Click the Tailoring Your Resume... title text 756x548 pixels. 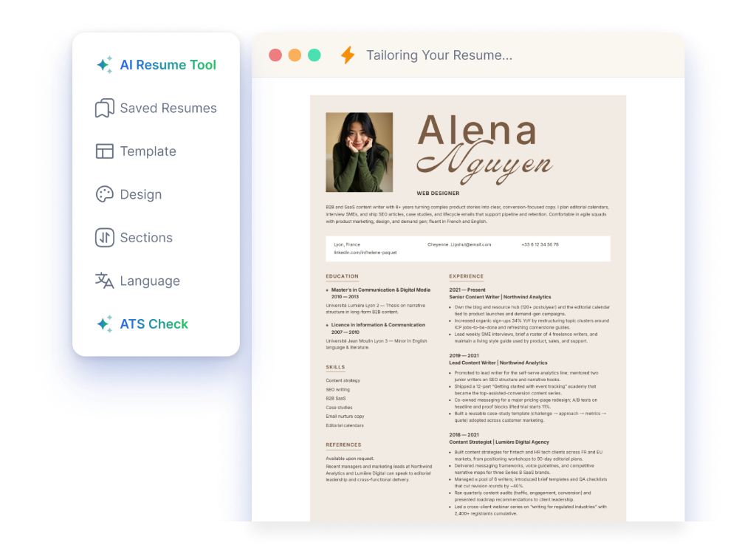(x=439, y=55)
